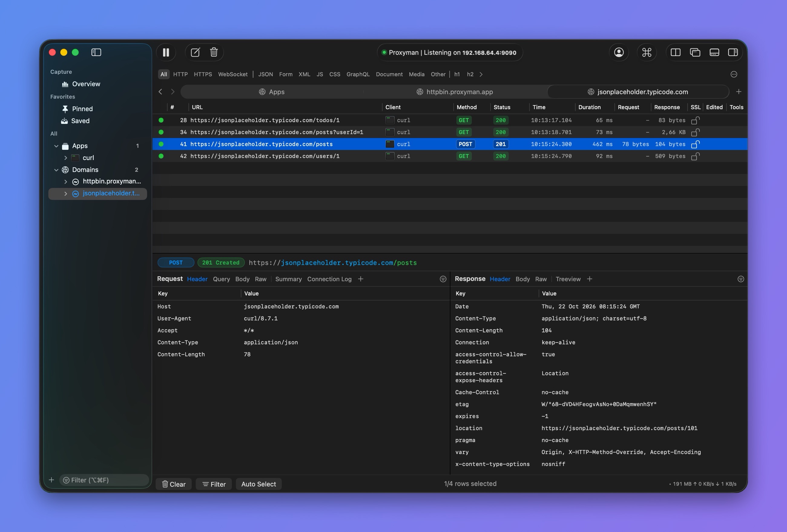Click the Clear button

click(x=174, y=484)
